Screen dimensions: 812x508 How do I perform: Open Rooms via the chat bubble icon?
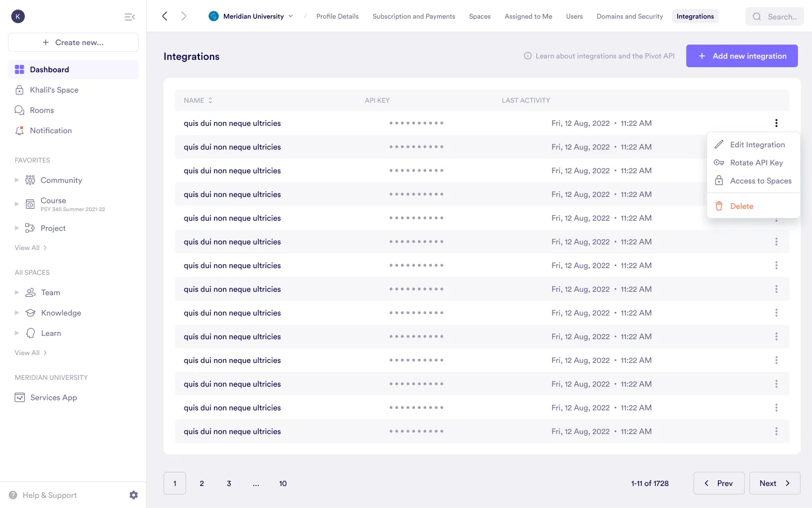20,110
